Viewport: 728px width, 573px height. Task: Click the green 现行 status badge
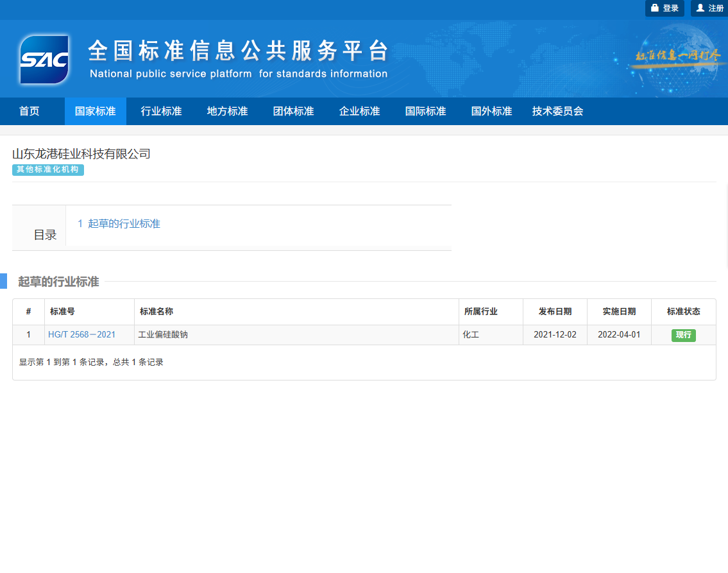coord(684,335)
